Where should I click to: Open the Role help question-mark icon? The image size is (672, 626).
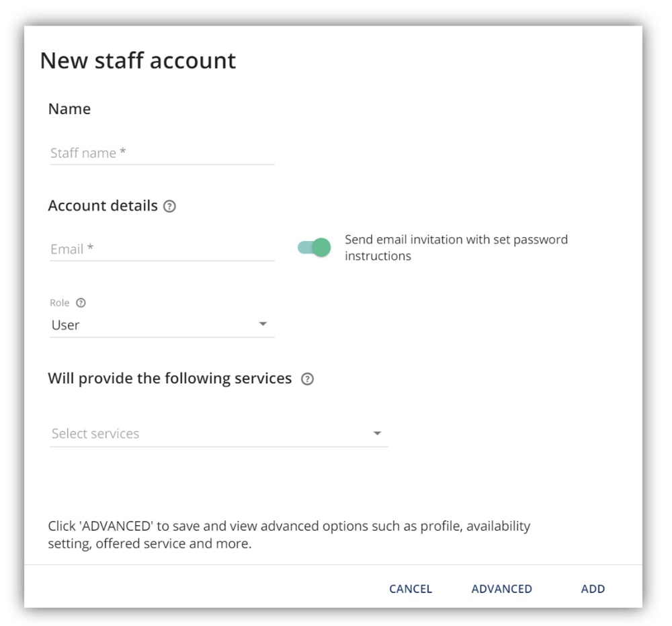[81, 303]
